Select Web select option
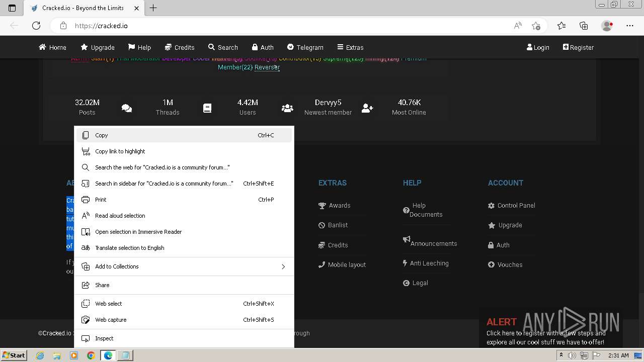The width and height of the screenshot is (644, 362). pos(184,304)
